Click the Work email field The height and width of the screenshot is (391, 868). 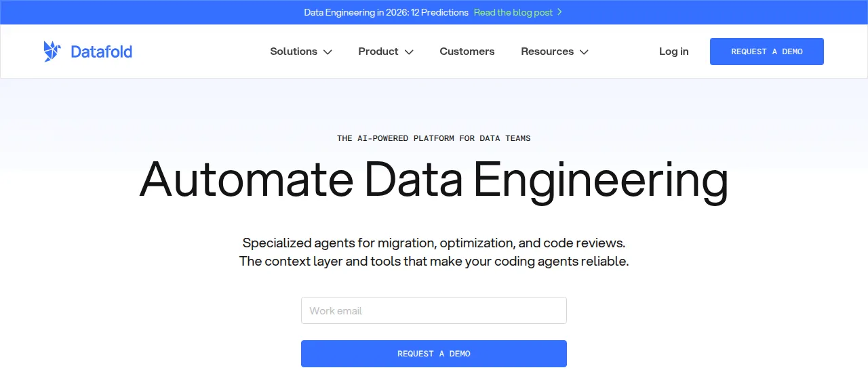(434, 310)
